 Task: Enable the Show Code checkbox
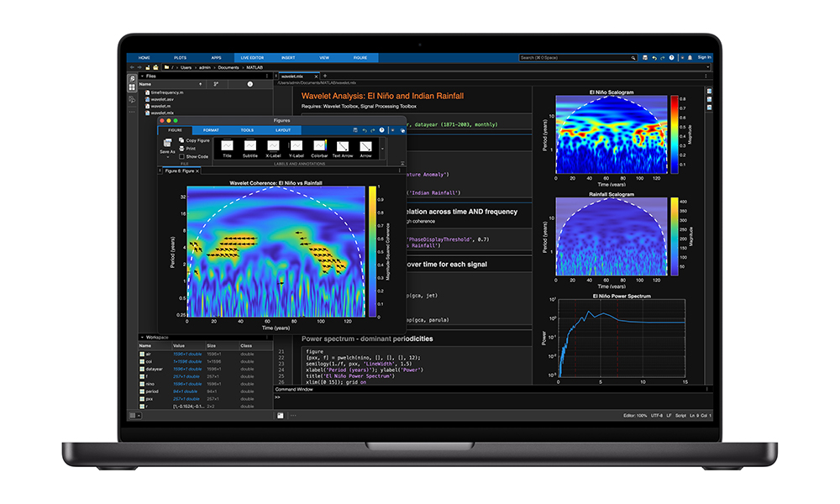182,156
